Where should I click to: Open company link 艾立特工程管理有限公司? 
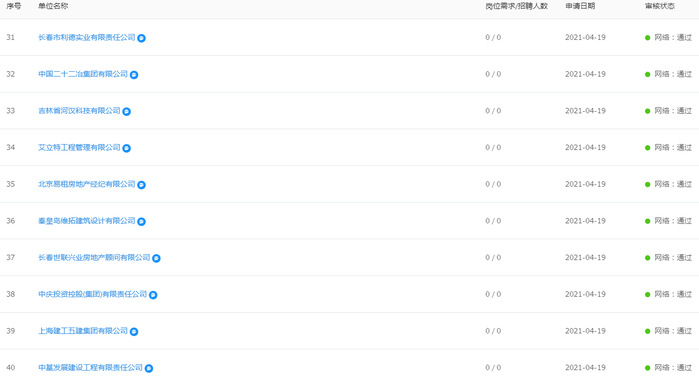(79, 147)
